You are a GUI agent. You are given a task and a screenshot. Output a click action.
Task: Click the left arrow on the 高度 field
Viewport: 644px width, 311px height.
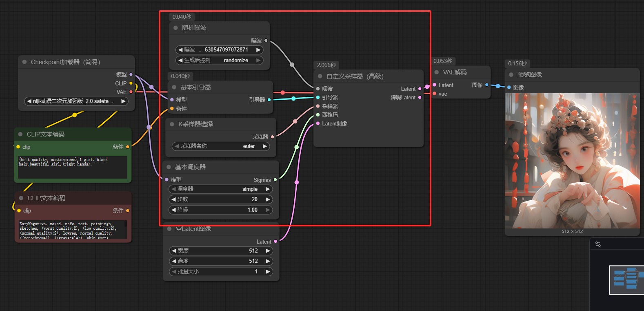coord(174,261)
